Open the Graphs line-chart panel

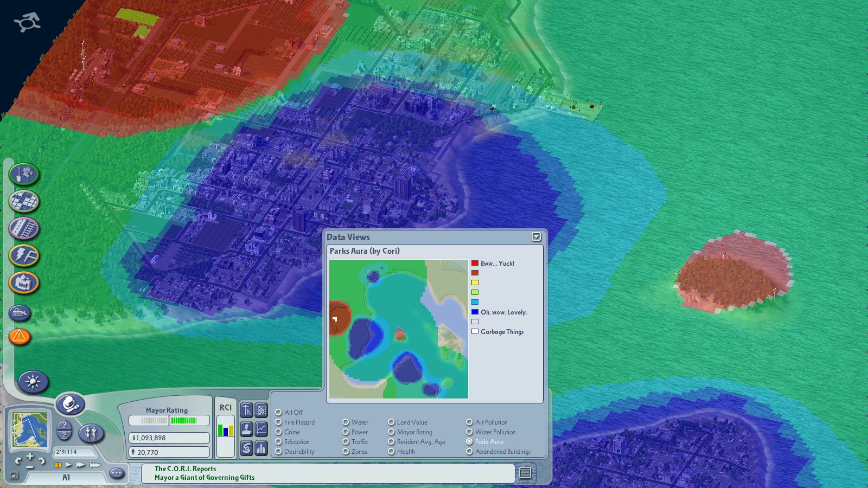(261, 429)
